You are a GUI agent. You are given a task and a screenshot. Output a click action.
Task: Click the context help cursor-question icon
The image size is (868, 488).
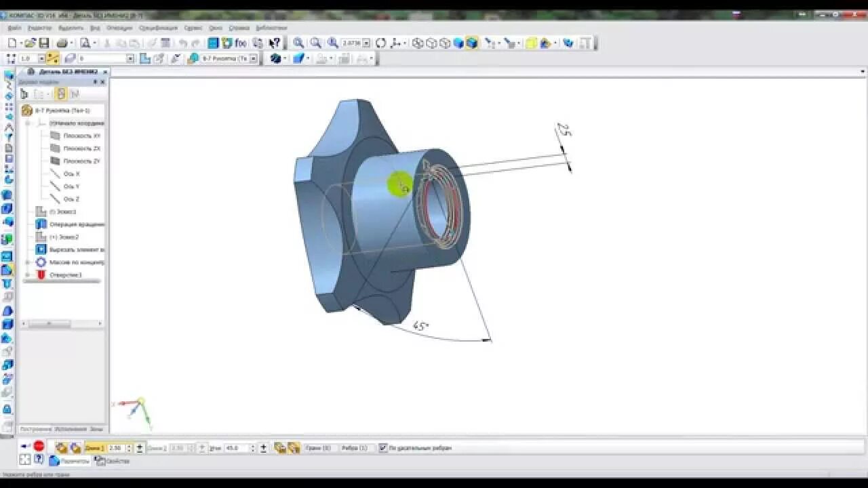click(274, 43)
